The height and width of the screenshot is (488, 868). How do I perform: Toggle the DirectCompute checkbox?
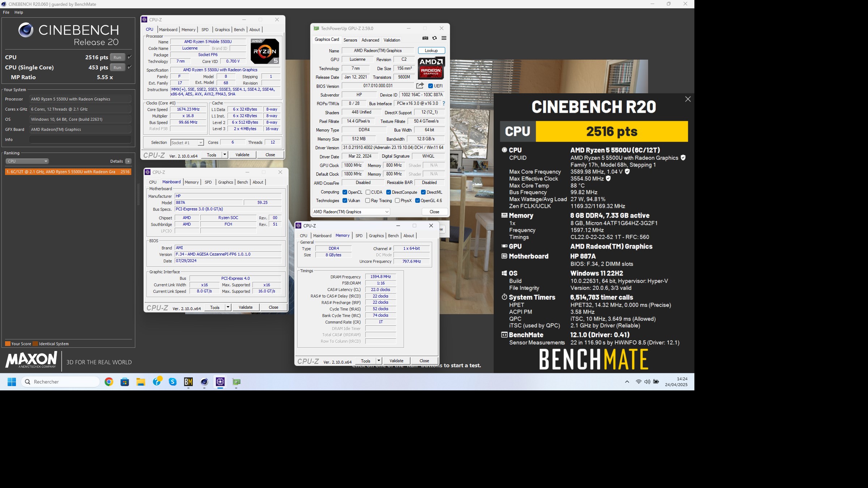(x=388, y=192)
